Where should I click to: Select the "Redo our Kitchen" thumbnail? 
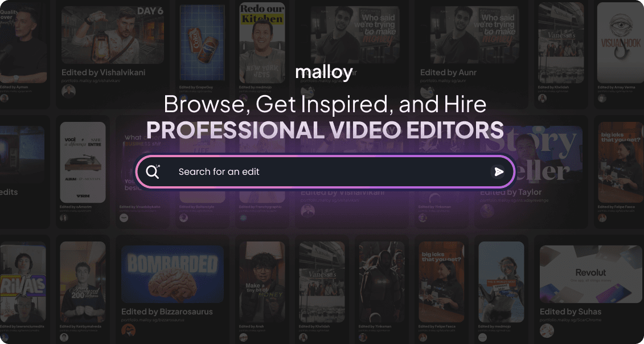pyautogui.click(x=261, y=43)
